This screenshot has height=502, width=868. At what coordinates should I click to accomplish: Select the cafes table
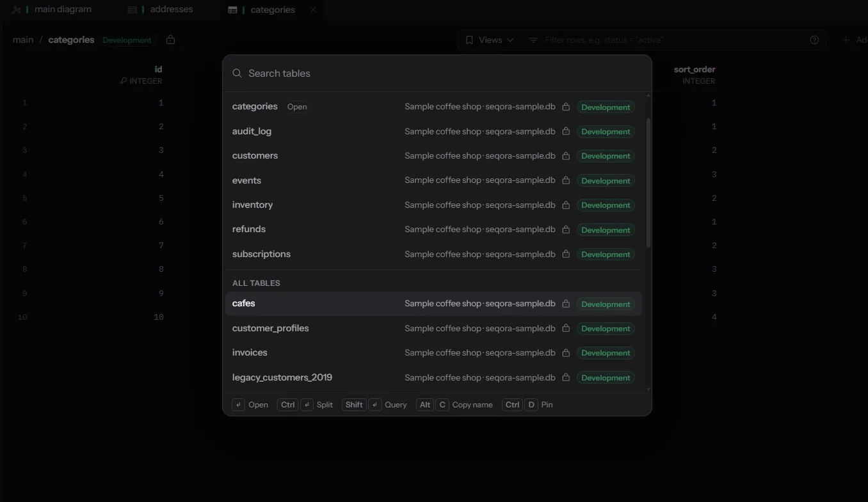click(433, 304)
